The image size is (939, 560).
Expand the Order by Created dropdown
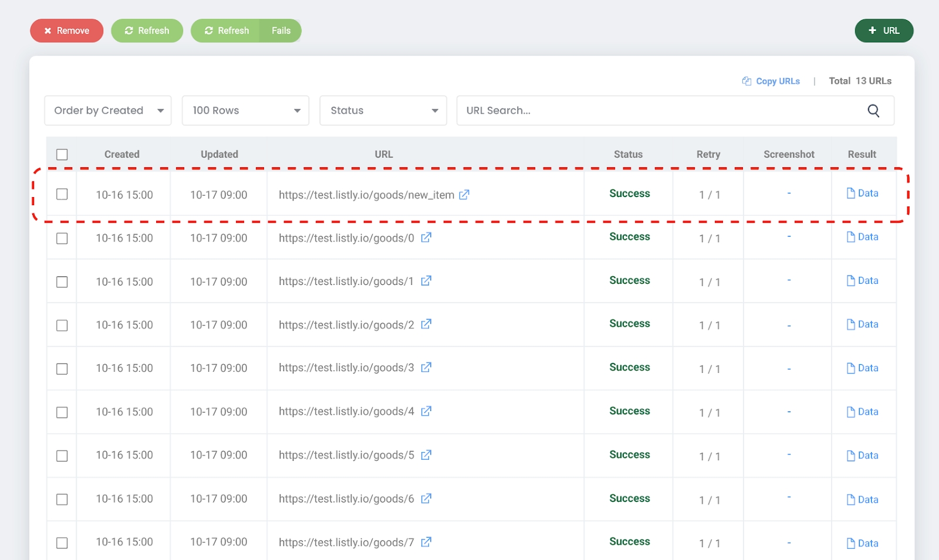click(108, 111)
